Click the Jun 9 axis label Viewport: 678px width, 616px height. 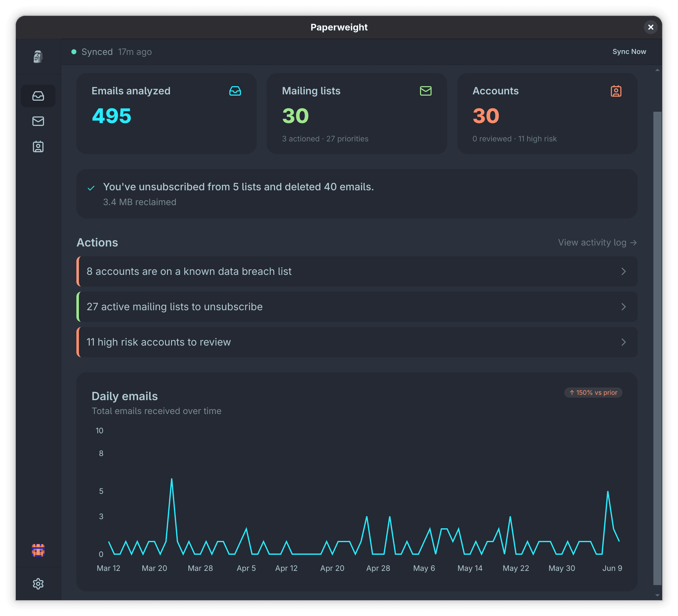(612, 568)
